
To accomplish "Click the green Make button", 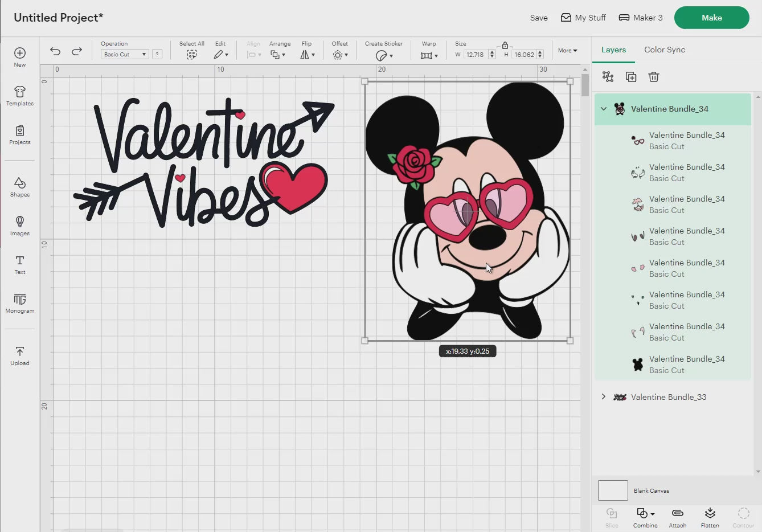I will (711, 18).
